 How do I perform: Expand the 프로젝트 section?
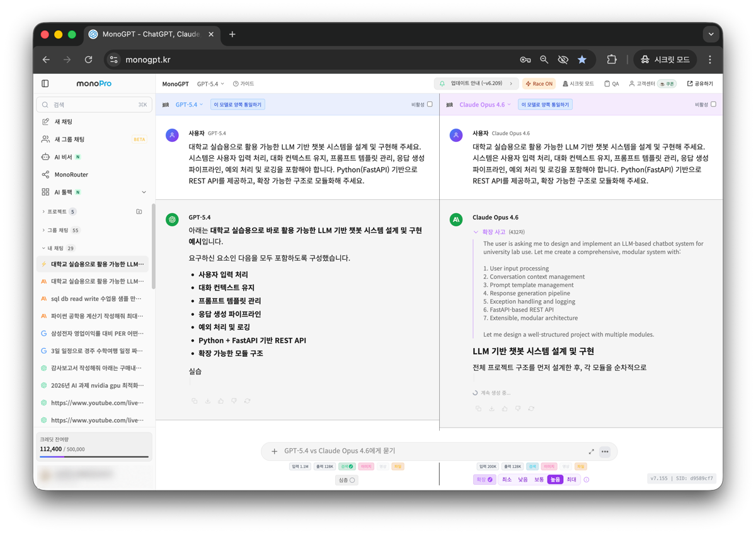click(59, 212)
